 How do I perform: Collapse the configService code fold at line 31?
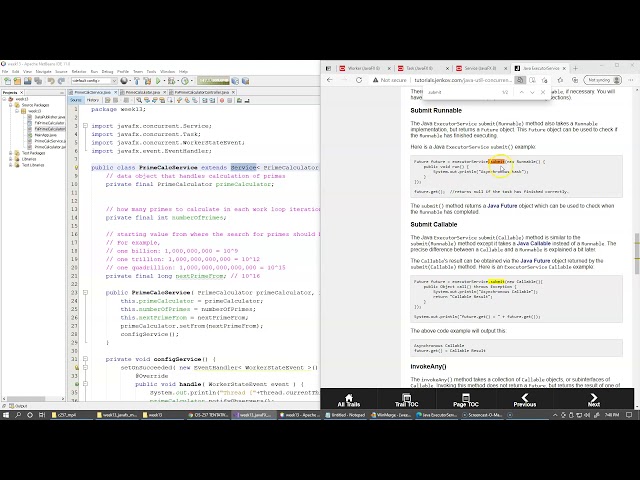[85, 359]
